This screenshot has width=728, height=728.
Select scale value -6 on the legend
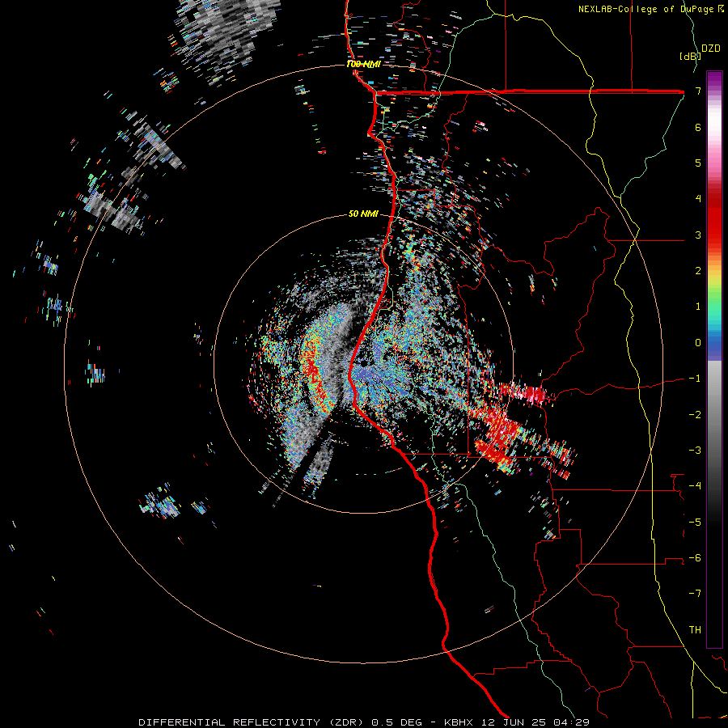tap(695, 558)
